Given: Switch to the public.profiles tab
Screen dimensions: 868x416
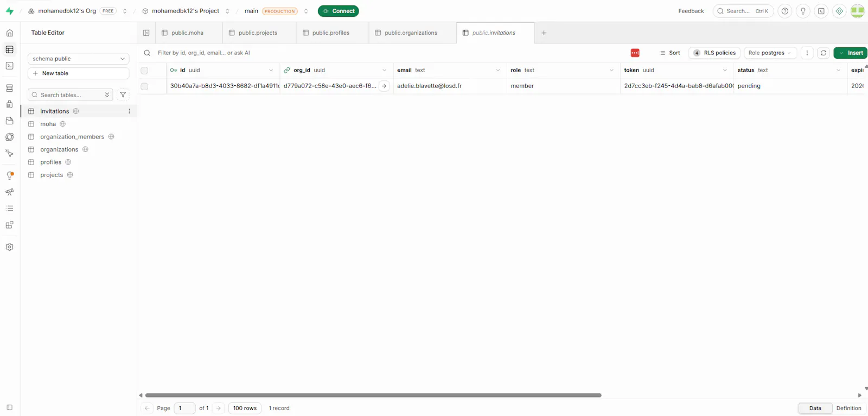Looking at the screenshot, I should tap(333, 33).
